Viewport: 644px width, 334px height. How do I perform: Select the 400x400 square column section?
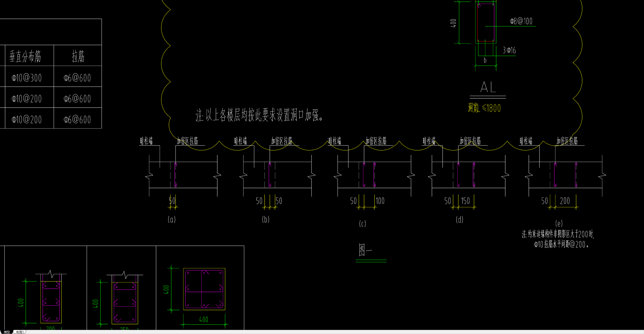[x=204, y=289]
